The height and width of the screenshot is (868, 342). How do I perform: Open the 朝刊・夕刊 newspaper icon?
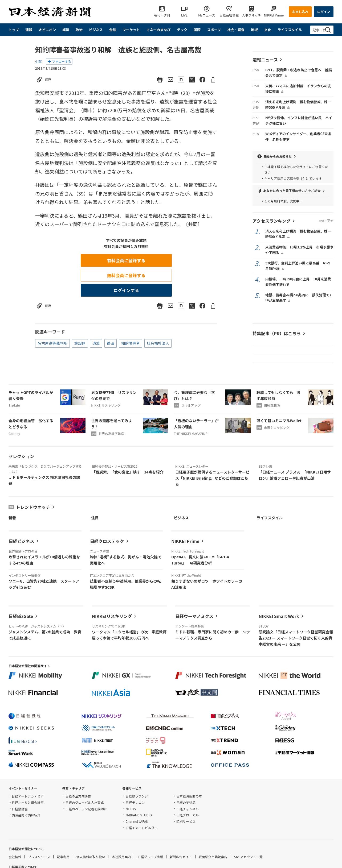click(x=162, y=9)
